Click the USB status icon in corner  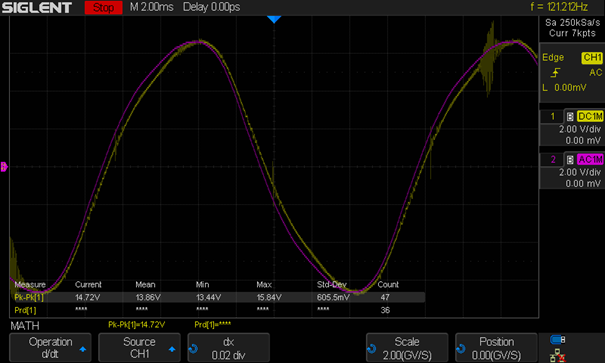point(558,339)
